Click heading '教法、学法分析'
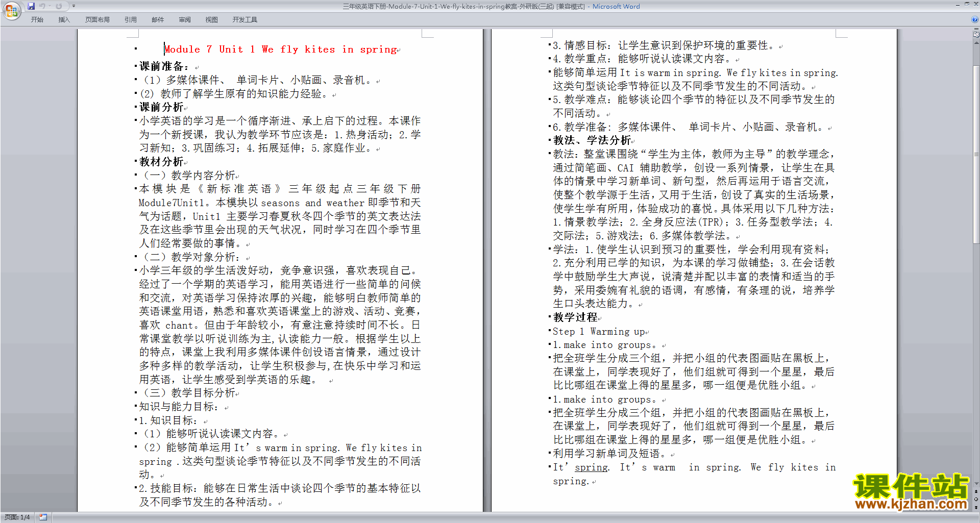Image resolution: width=980 pixels, height=523 pixels. 592,140
